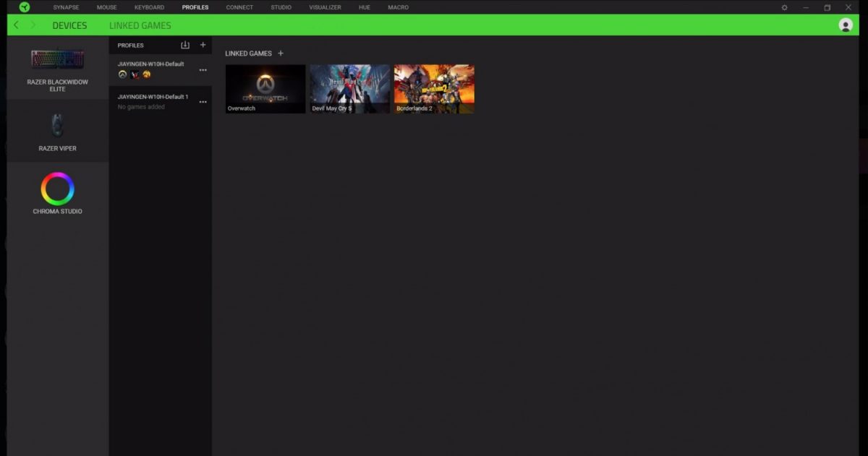Switch to the KEYBOARD tab
The width and height of the screenshot is (868, 456).
coord(149,7)
